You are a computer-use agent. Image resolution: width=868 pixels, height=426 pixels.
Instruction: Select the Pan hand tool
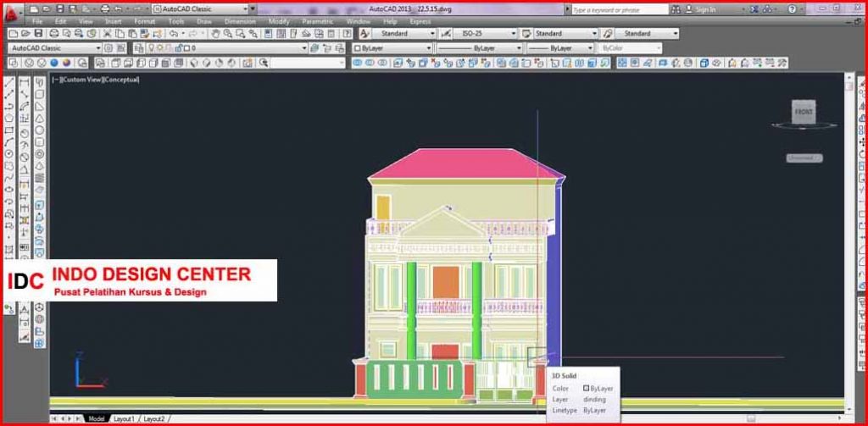(x=215, y=34)
